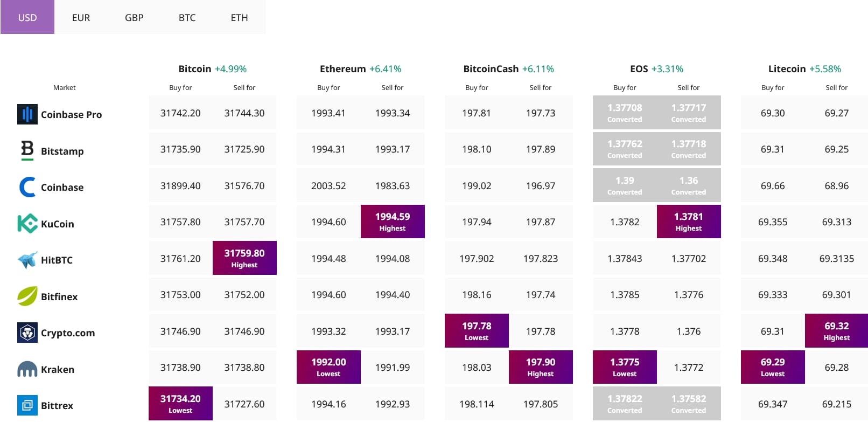Image resolution: width=868 pixels, height=422 pixels.
Task: Click the Ethereum column heading
Action: pos(342,68)
